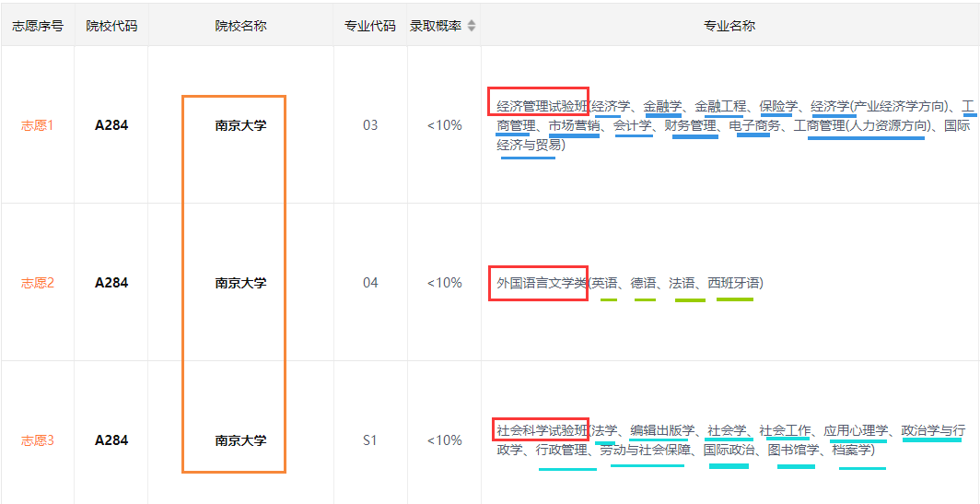
Task: Click major code 03
Action: (x=370, y=125)
